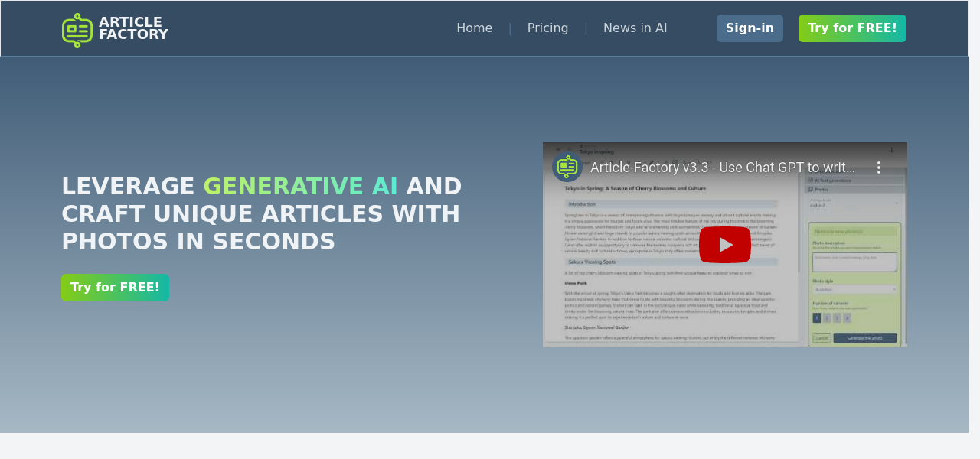Click the GENERATIVE AI gradient headline text

(300, 187)
